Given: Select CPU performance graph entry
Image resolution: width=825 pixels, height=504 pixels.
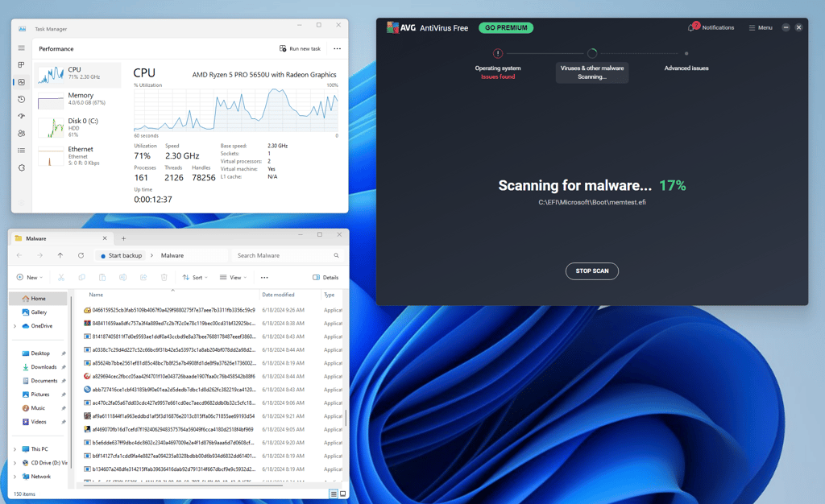Looking at the screenshot, I should pos(77,74).
